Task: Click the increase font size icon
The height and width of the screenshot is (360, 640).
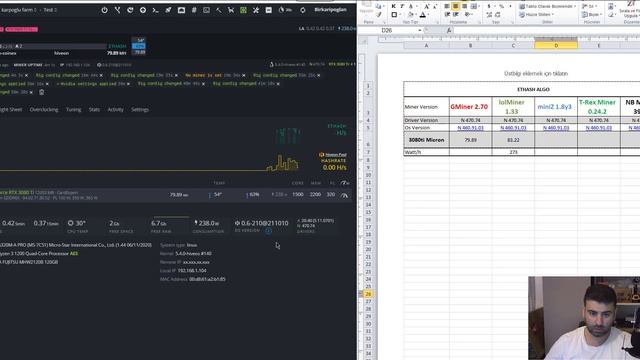Action: (427, 6)
